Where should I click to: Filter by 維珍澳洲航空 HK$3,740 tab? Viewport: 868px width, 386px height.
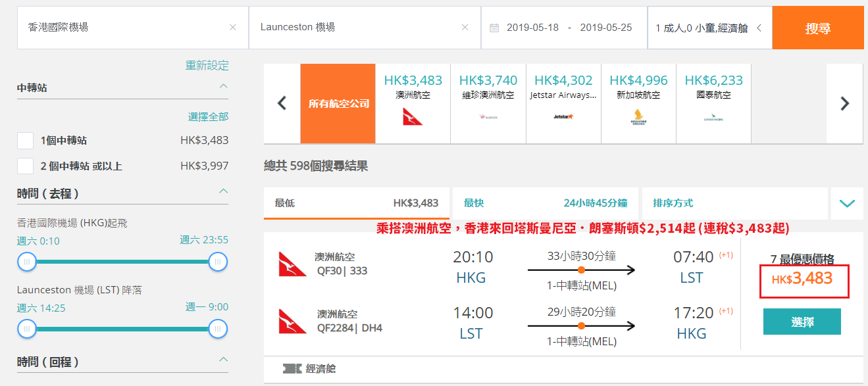click(488, 103)
